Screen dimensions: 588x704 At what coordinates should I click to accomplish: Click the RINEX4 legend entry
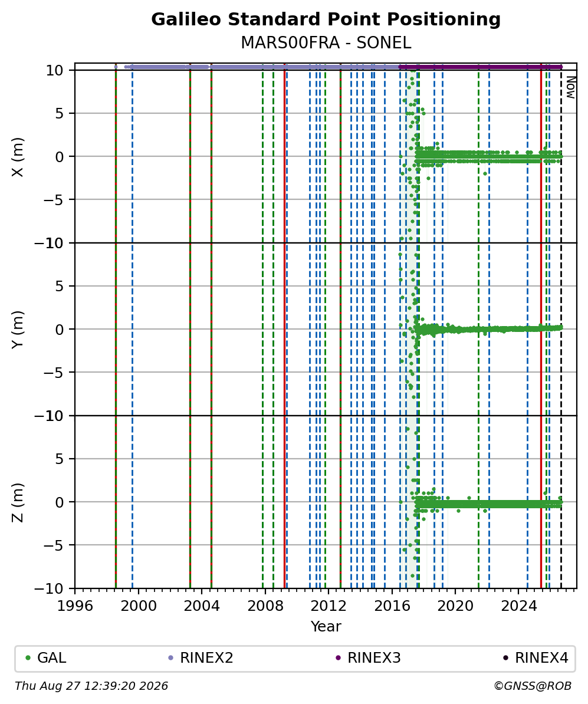(536, 658)
